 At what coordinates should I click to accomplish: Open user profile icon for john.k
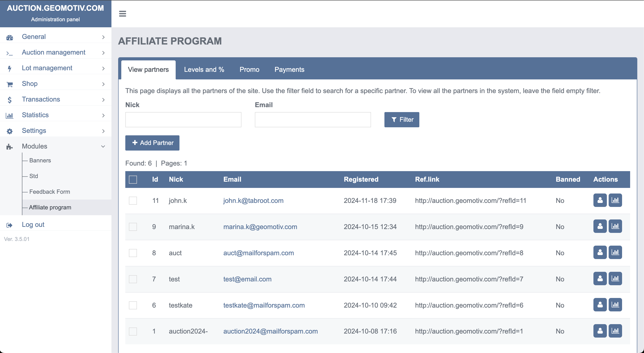[x=600, y=200]
